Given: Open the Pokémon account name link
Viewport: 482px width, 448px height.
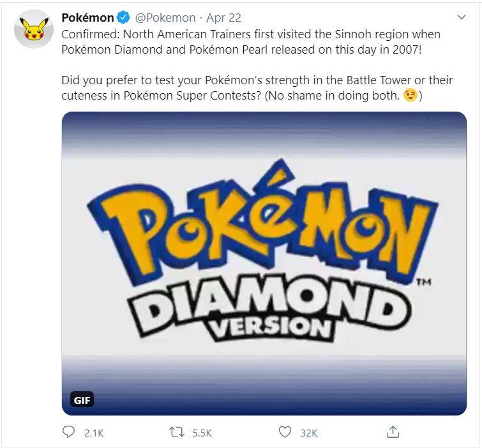Looking at the screenshot, I should click(88, 18).
